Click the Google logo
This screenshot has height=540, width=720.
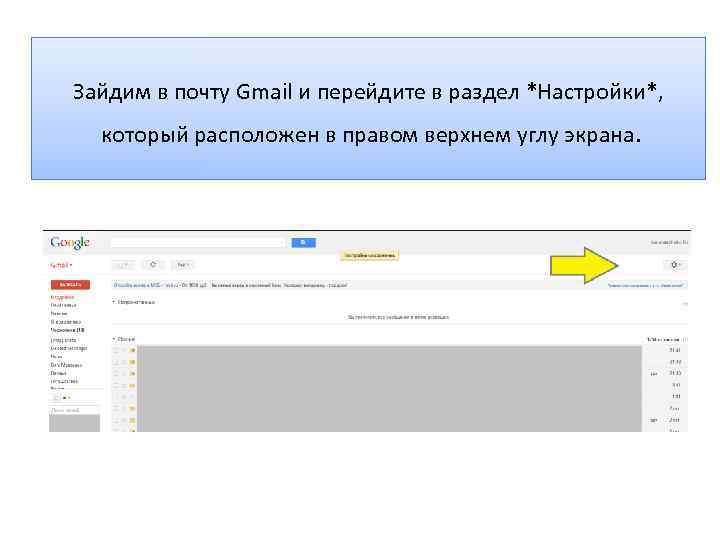coord(70,242)
